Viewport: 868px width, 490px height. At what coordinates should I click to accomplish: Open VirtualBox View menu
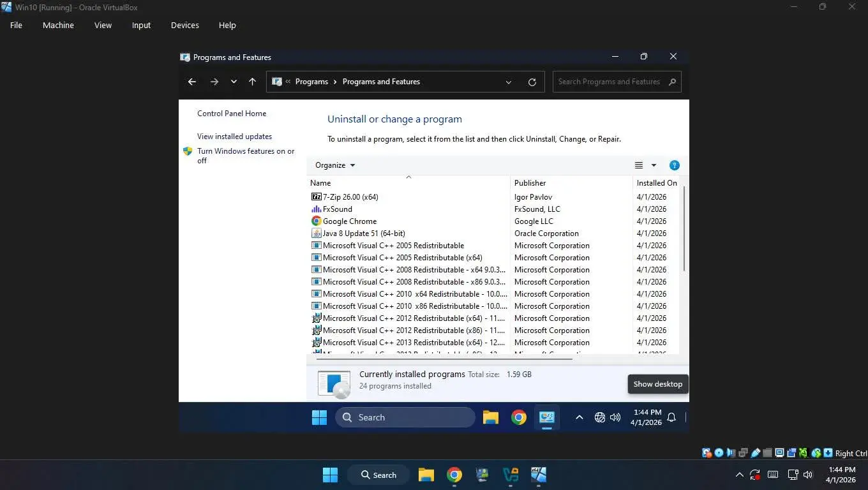(x=103, y=26)
